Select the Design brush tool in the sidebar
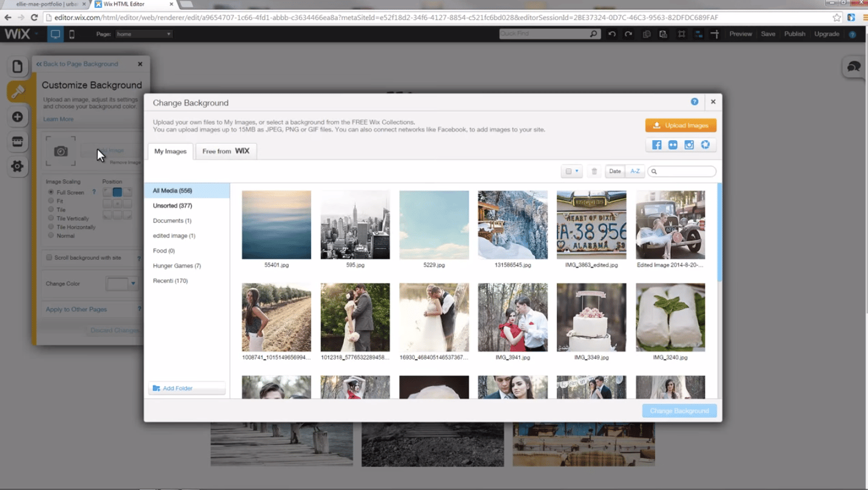The width and height of the screenshot is (868, 490). tap(16, 91)
